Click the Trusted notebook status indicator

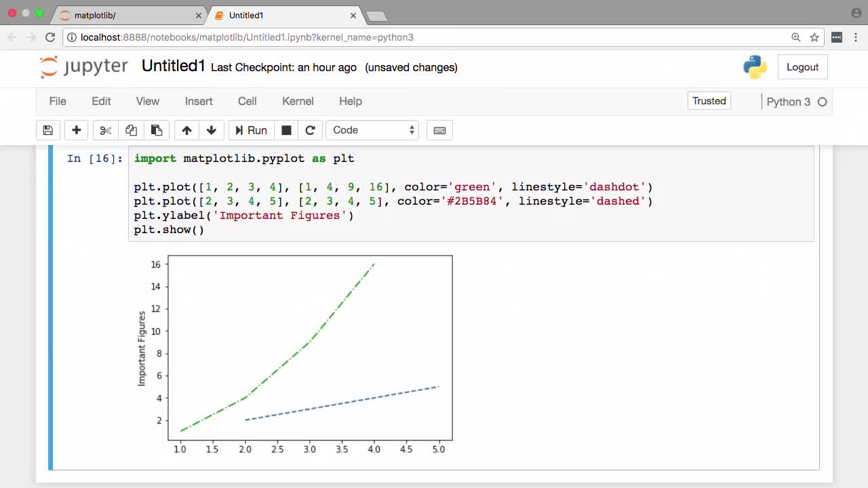pos(709,101)
